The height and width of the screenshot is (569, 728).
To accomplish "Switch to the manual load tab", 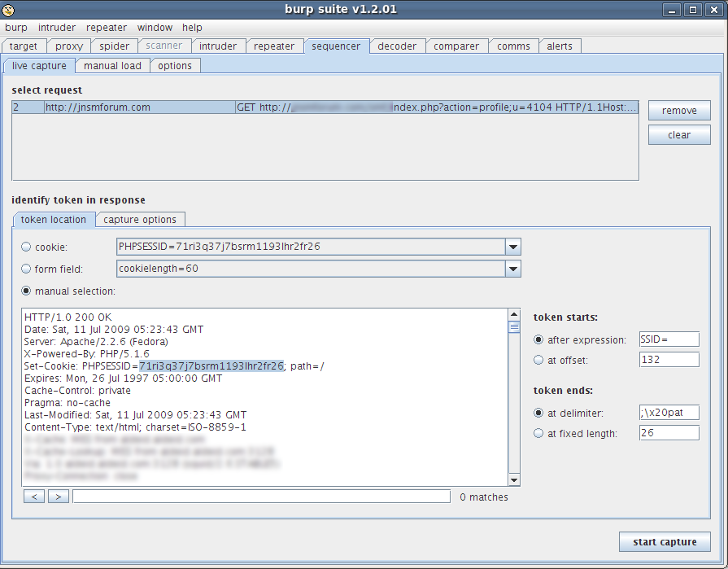I will 112,65.
